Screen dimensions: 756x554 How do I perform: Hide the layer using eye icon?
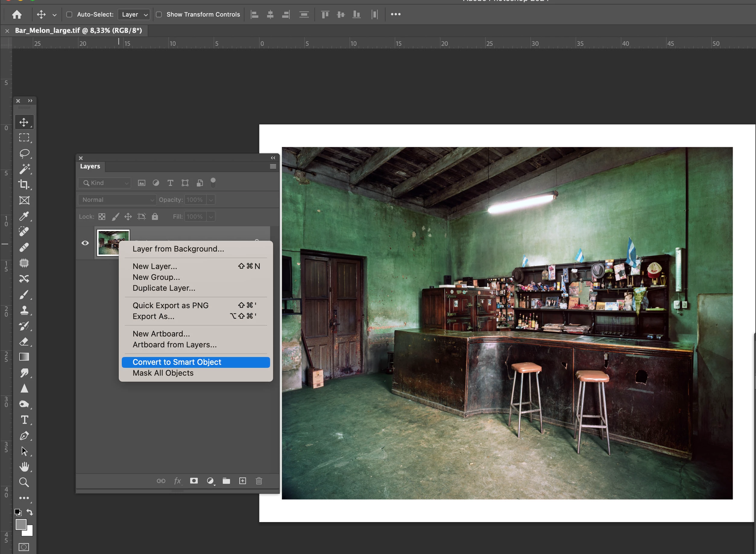(x=85, y=243)
